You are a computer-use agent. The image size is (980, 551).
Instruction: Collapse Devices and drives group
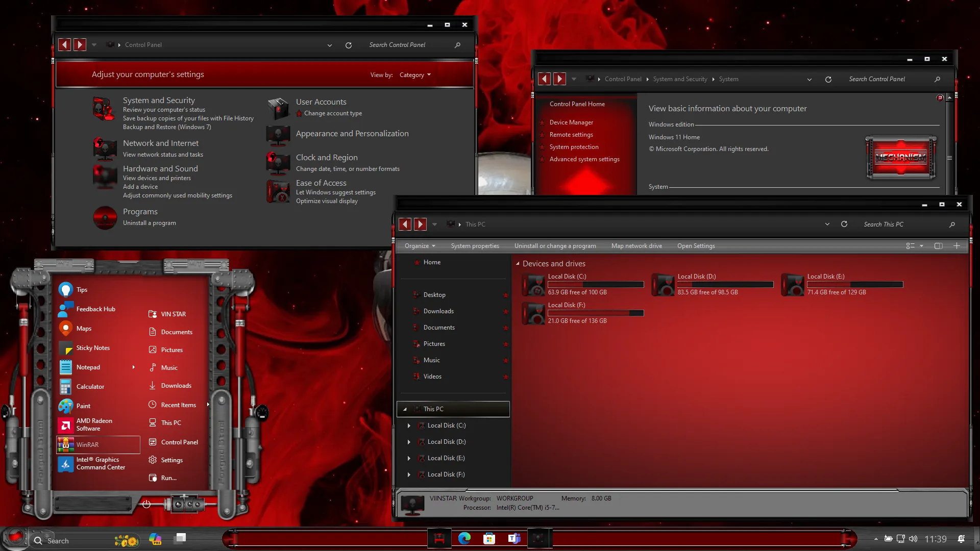click(x=518, y=264)
